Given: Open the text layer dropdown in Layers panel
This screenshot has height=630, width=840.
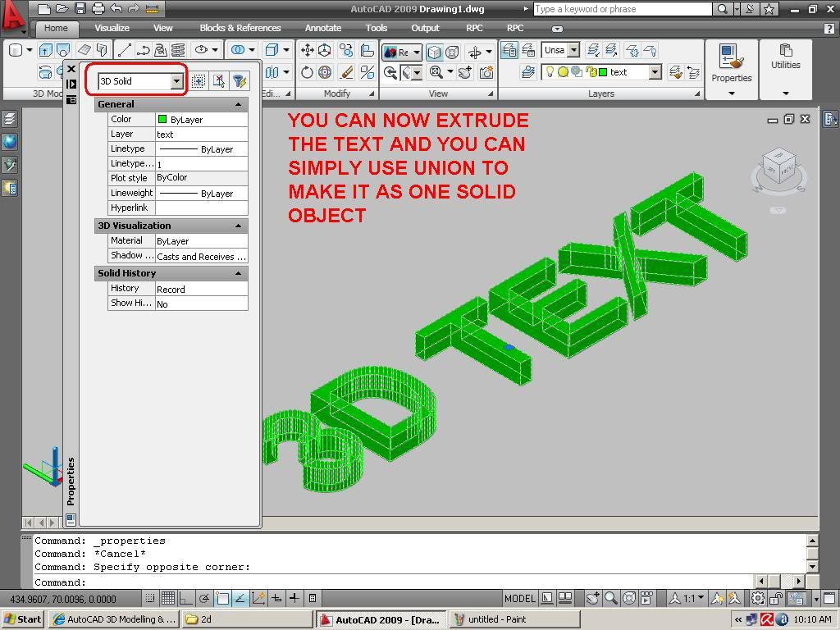Looking at the screenshot, I should click(655, 72).
